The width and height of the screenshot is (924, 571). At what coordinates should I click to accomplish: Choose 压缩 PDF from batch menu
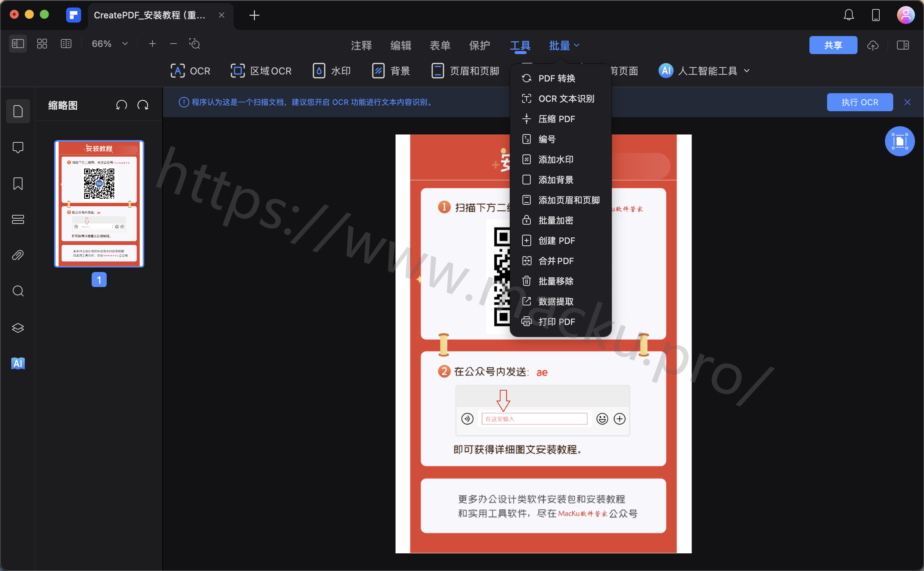(560, 119)
